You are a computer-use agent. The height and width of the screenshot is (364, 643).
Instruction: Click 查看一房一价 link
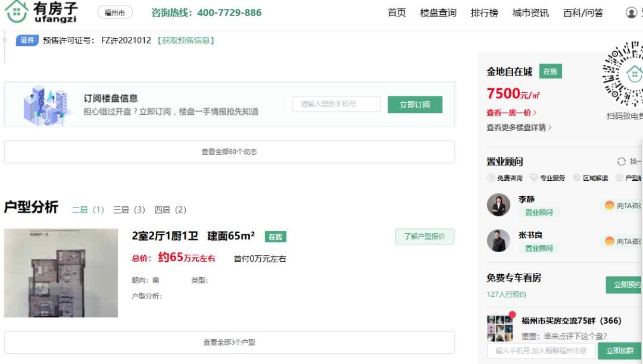tap(511, 112)
